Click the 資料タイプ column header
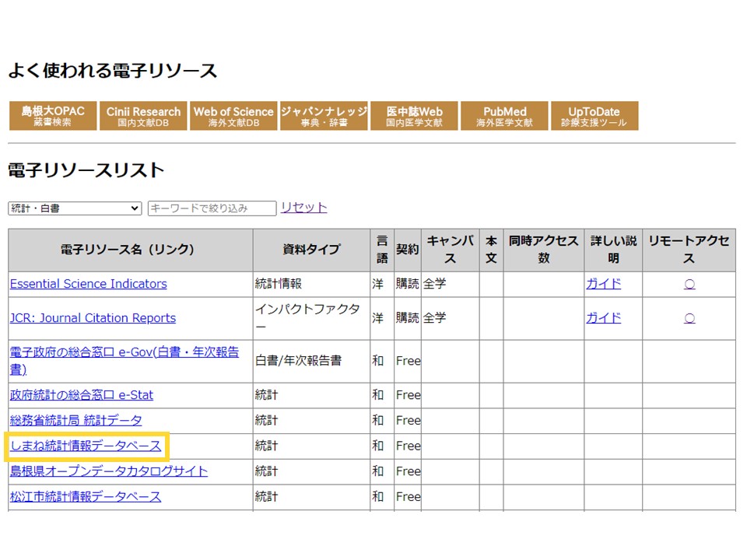Screen dimensions: 747x560 [x=311, y=250]
